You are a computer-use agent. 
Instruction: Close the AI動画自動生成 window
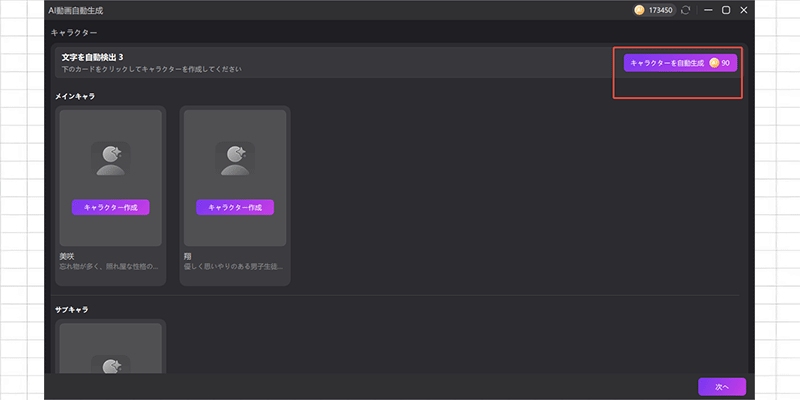tap(743, 10)
